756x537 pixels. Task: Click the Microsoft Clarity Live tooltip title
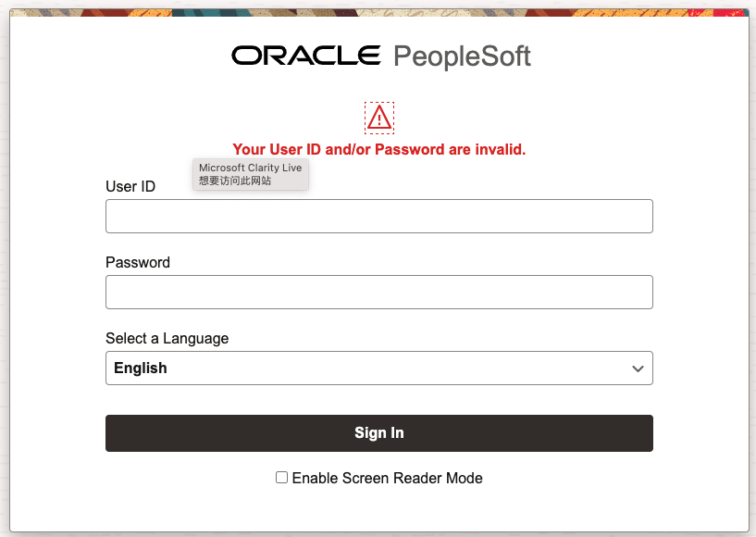[x=250, y=168]
